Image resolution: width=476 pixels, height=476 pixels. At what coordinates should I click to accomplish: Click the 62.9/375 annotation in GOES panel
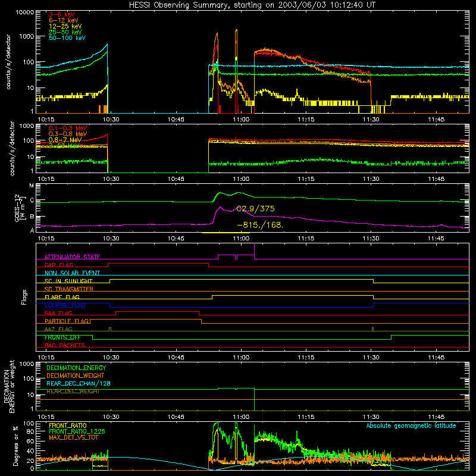(x=256, y=209)
